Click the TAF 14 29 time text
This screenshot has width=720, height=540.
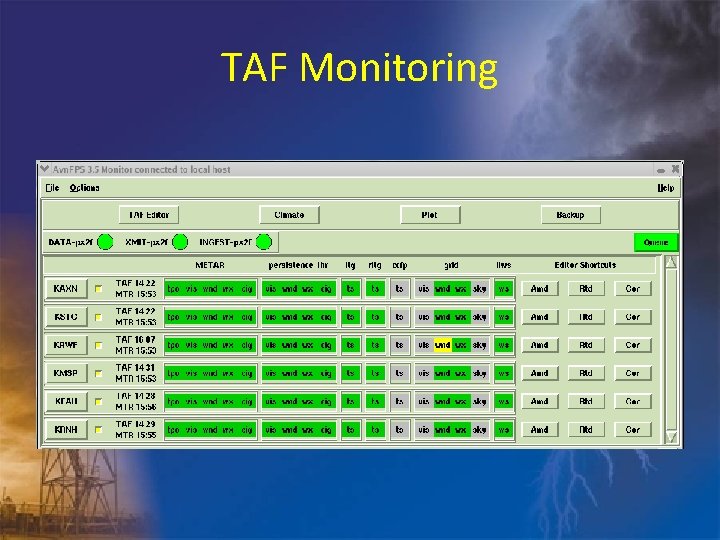point(135,424)
